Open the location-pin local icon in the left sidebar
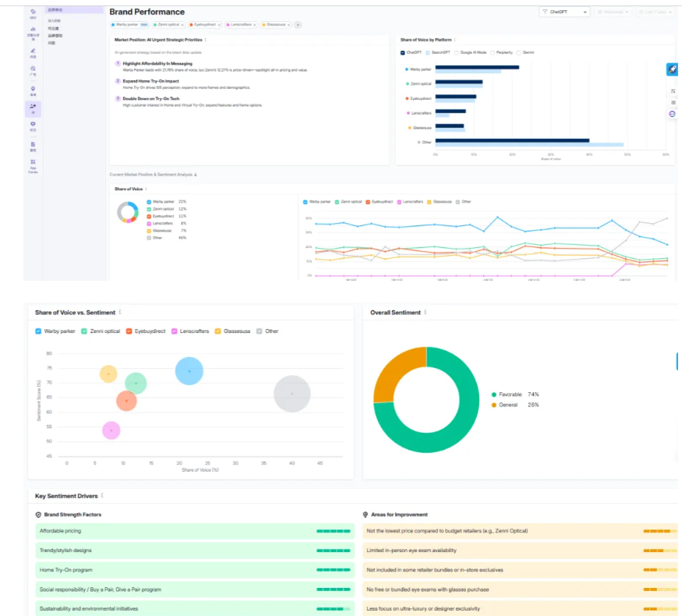Viewport: 682px width, 616px height. 33,90
